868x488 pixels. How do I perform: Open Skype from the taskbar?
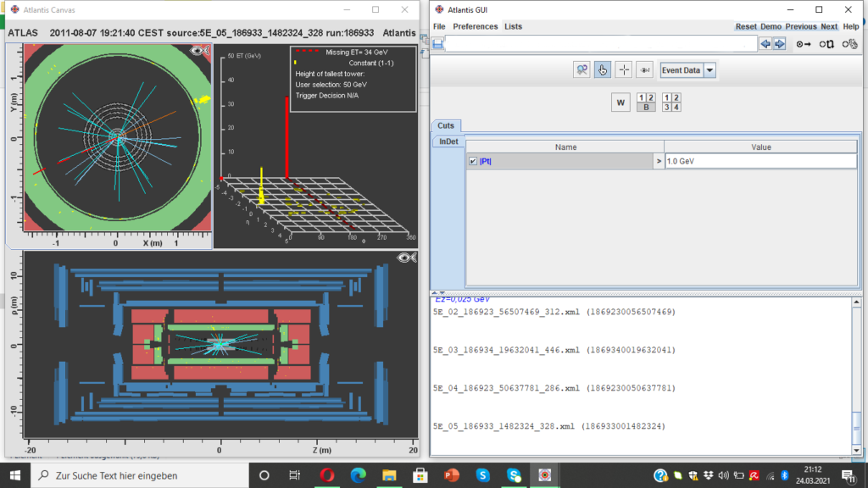pyautogui.click(x=482, y=475)
